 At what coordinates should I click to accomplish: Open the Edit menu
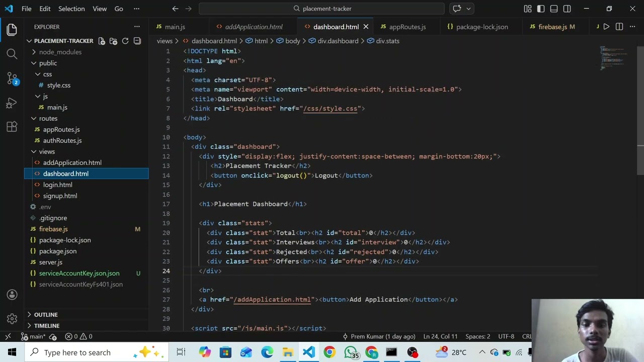pos(45,9)
